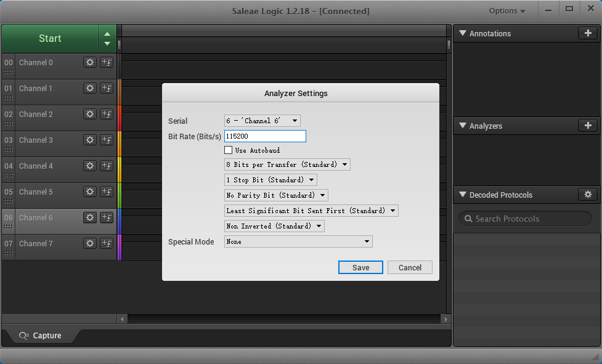
Task: Open the Non Inverted signal dropdown
Action: pyautogui.click(x=275, y=226)
